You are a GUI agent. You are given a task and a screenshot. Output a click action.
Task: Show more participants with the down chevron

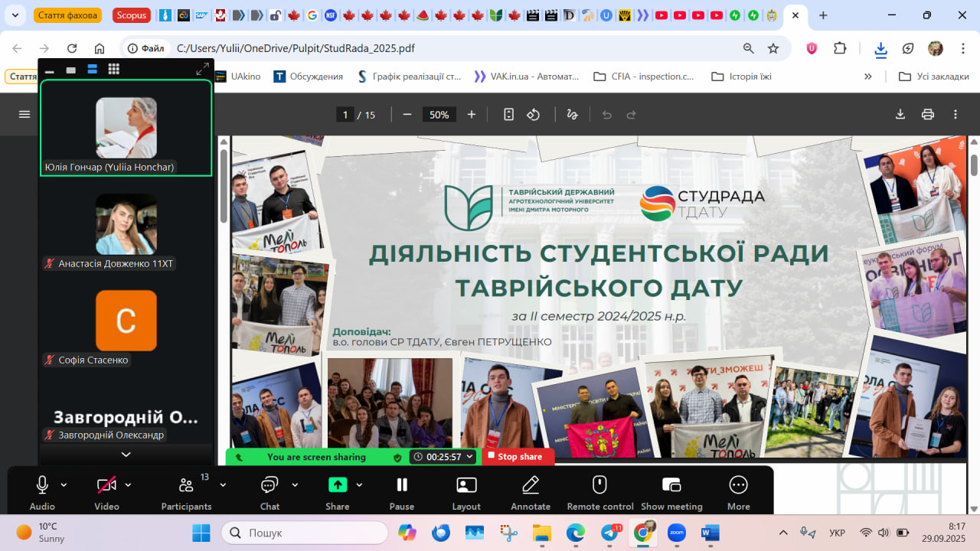(126, 455)
